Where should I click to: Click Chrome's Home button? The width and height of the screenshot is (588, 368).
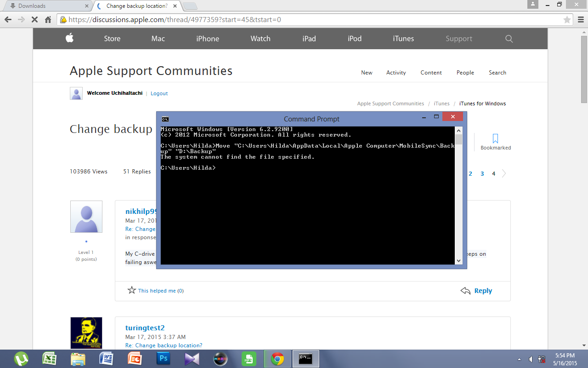point(48,20)
